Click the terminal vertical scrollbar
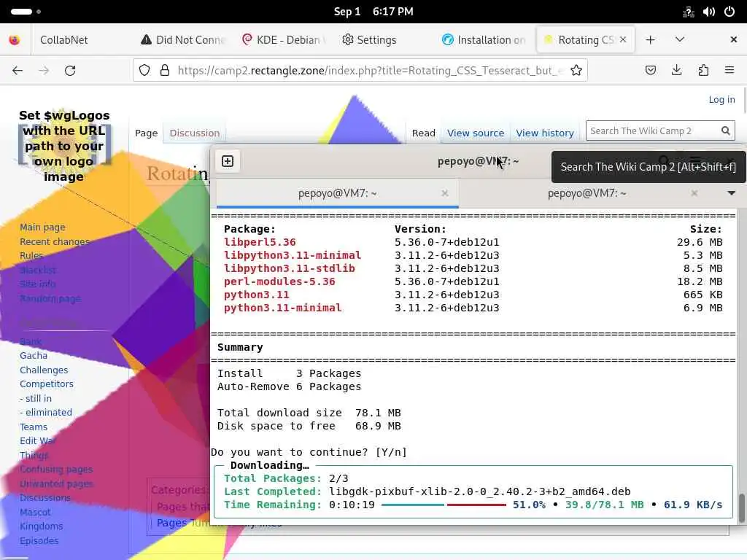 pos(741,507)
